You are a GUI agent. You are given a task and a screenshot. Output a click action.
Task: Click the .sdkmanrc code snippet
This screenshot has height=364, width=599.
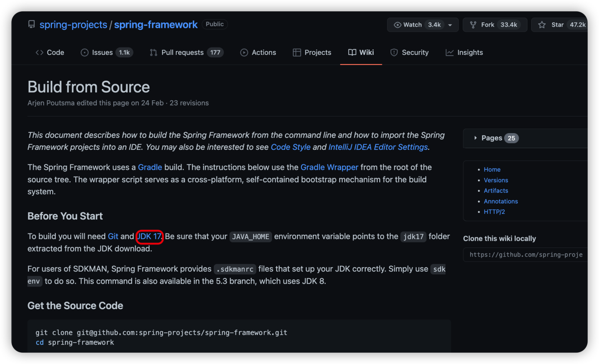click(x=235, y=269)
